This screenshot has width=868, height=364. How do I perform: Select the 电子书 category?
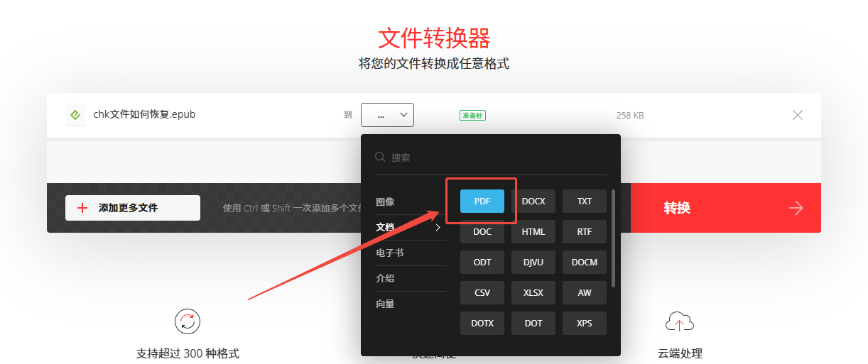pyautogui.click(x=390, y=253)
